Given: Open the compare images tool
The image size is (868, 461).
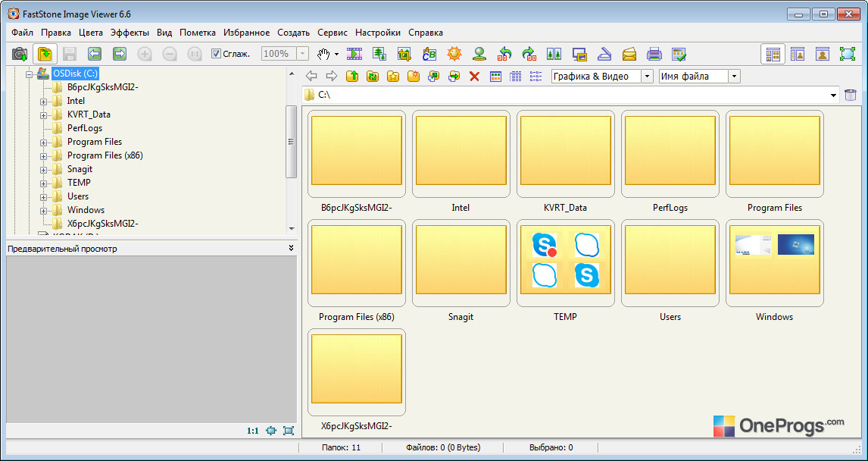Looking at the screenshot, I should [x=554, y=54].
